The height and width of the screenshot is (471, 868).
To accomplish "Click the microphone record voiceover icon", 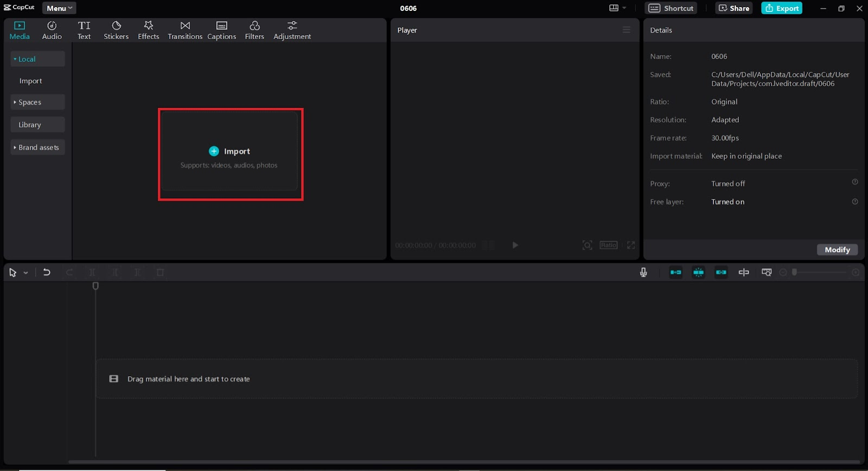I will click(643, 273).
